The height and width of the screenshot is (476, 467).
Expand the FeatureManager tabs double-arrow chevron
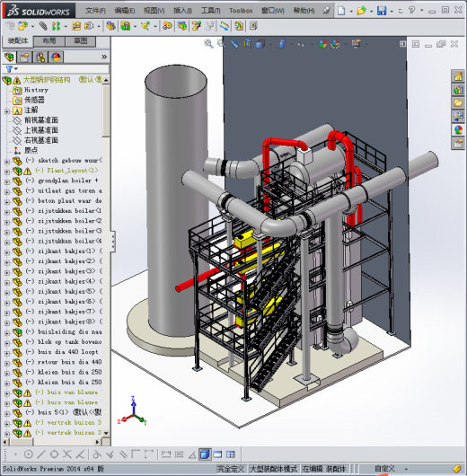click(104, 57)
